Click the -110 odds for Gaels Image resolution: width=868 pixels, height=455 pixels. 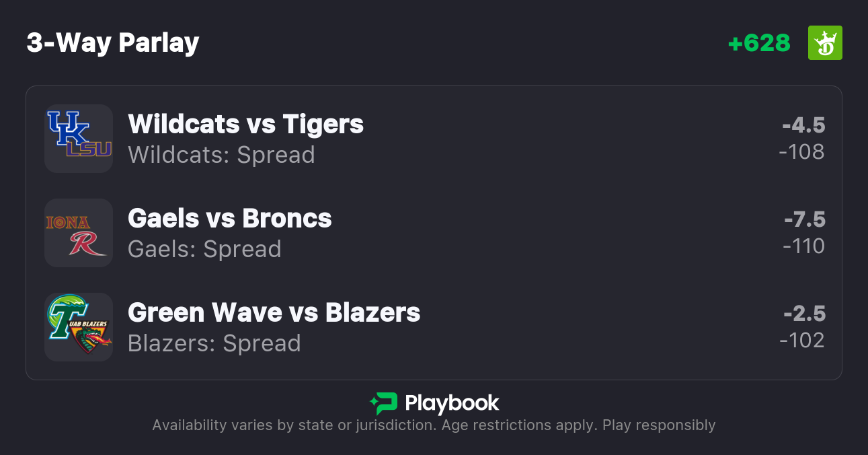(x=803, y=246)
